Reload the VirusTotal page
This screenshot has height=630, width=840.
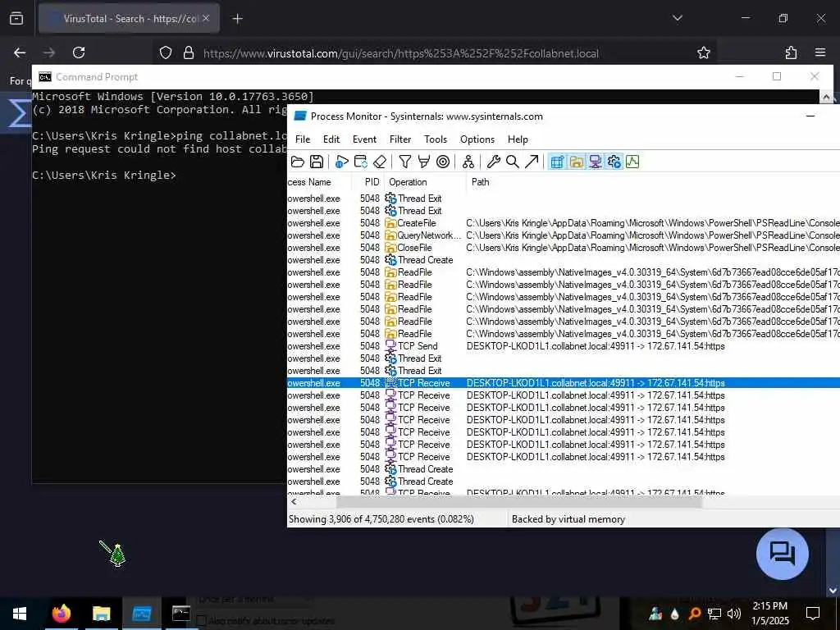point(79,52)
